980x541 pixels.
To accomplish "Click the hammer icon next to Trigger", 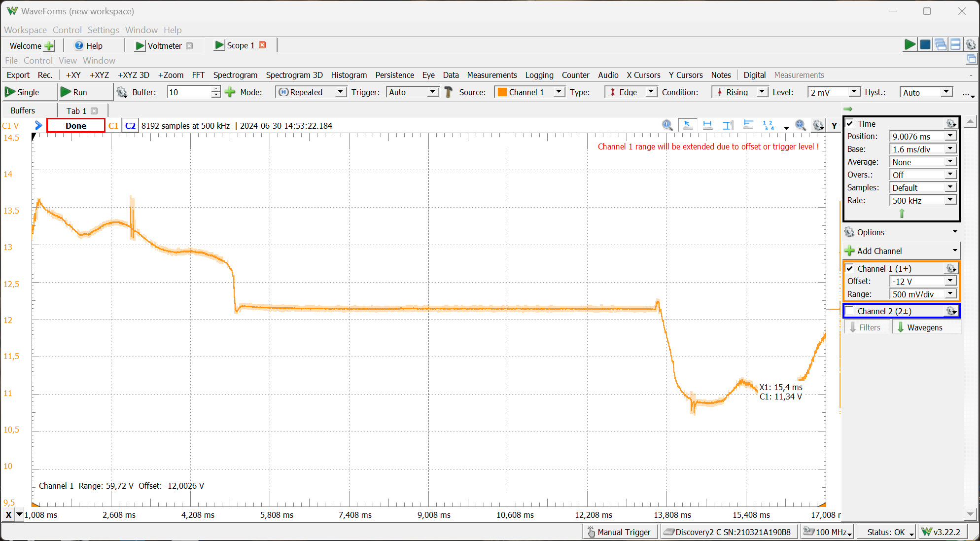I will [448, 92].
